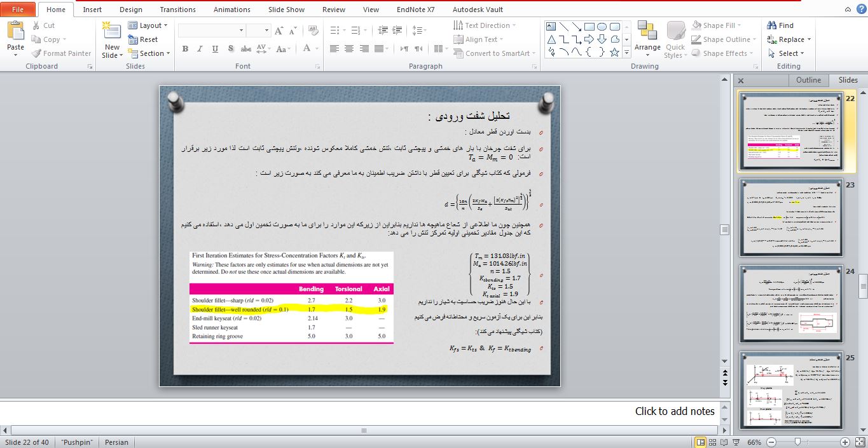Open the Select dropdown
Image resolution: width=868 pixels, height=448 pixels.
point(786,53)
